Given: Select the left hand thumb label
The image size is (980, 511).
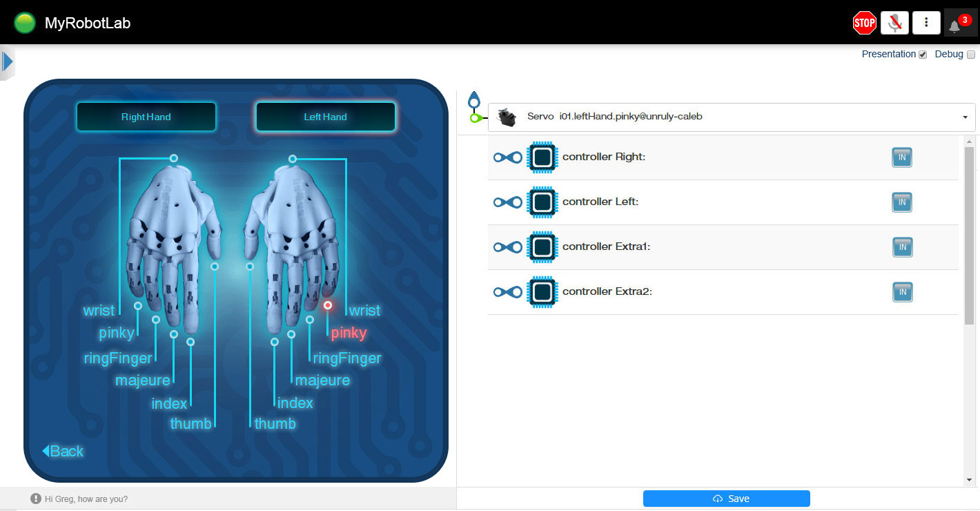Looking at the screenshot, I should pos(275,423).
